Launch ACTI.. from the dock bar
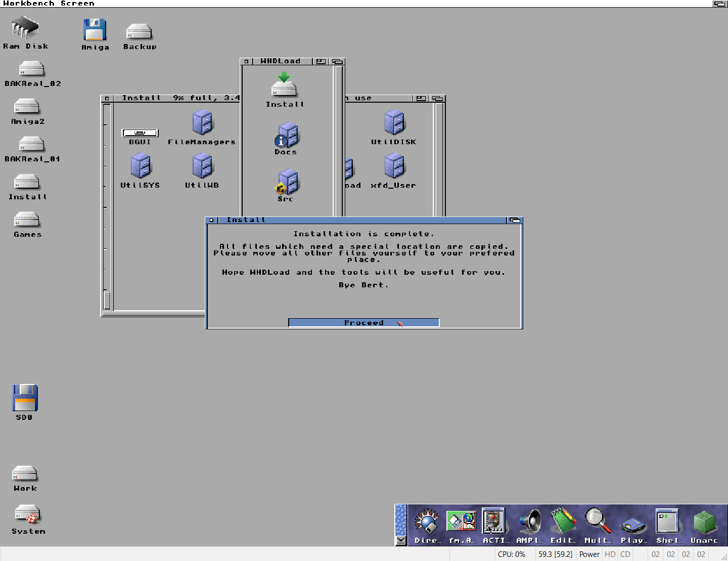Image resolution: width=728 pixels, height=561 pixels. (x=495, y=526)
